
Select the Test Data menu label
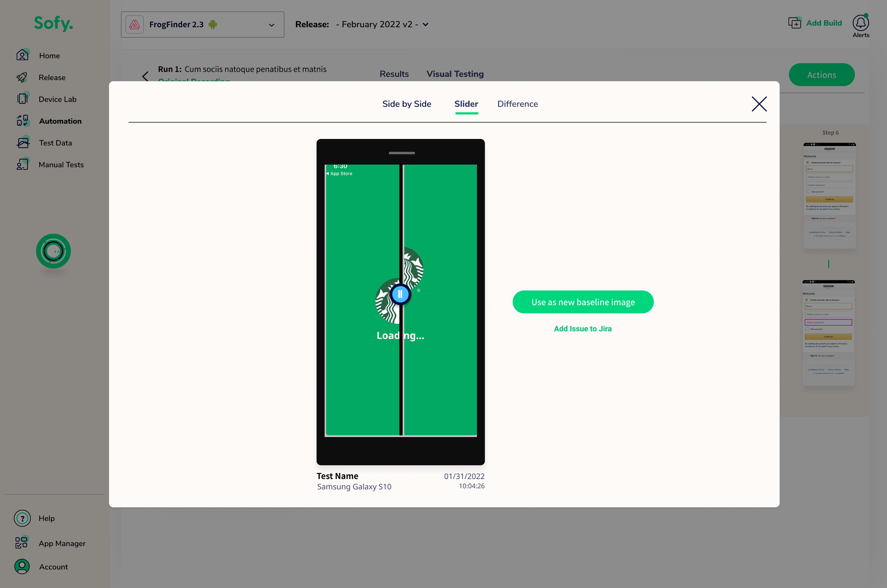(x=55, y=143)
